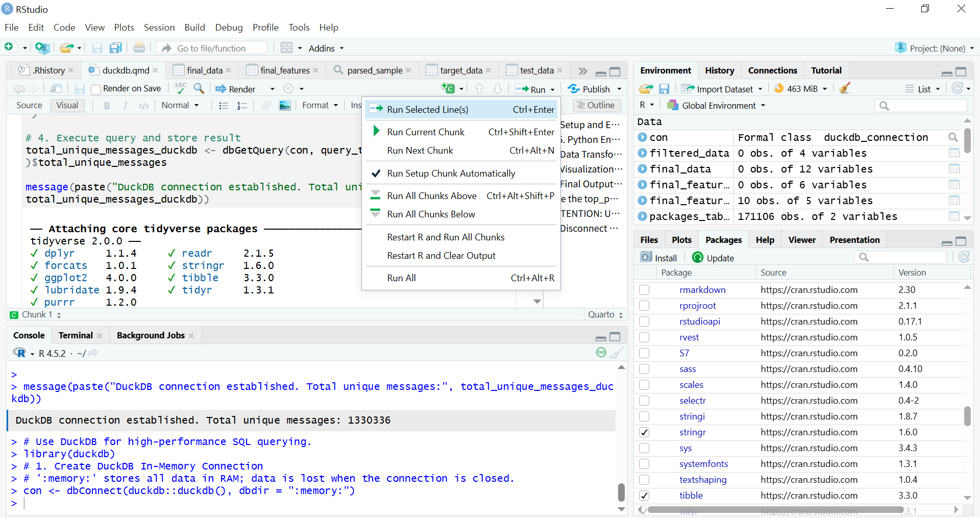Click the bulleted list icon

click(224, 106)
